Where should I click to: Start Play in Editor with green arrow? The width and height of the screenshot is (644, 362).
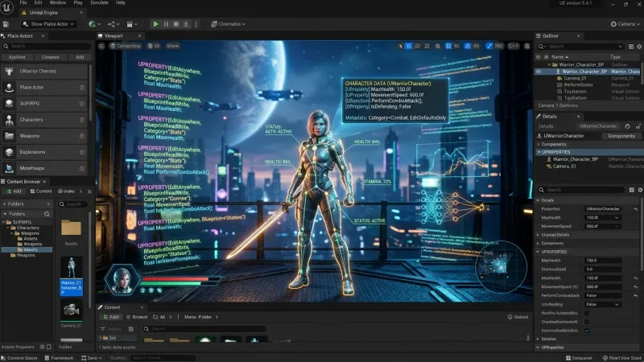click(155, 24)
